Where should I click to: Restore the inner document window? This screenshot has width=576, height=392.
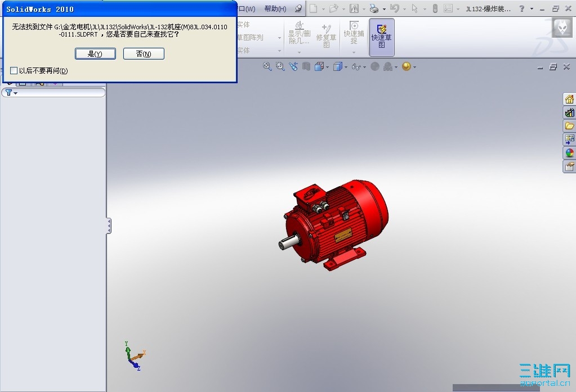(553, 67)
